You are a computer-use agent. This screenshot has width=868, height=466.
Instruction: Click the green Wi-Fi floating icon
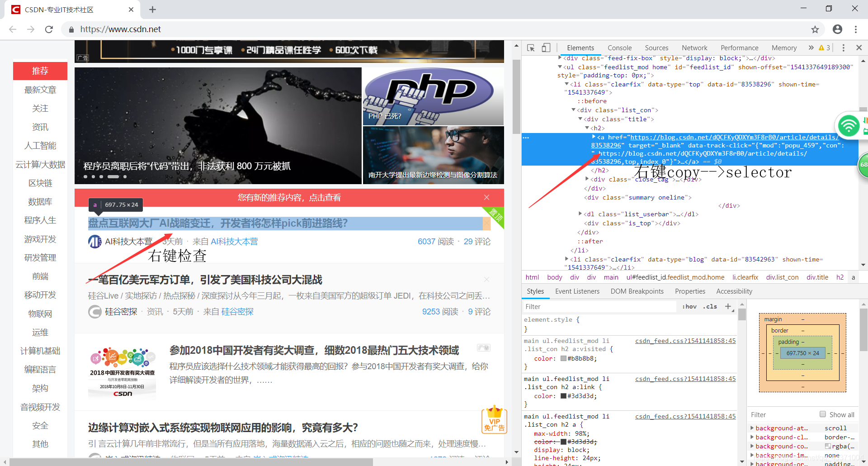coord(849,125)
